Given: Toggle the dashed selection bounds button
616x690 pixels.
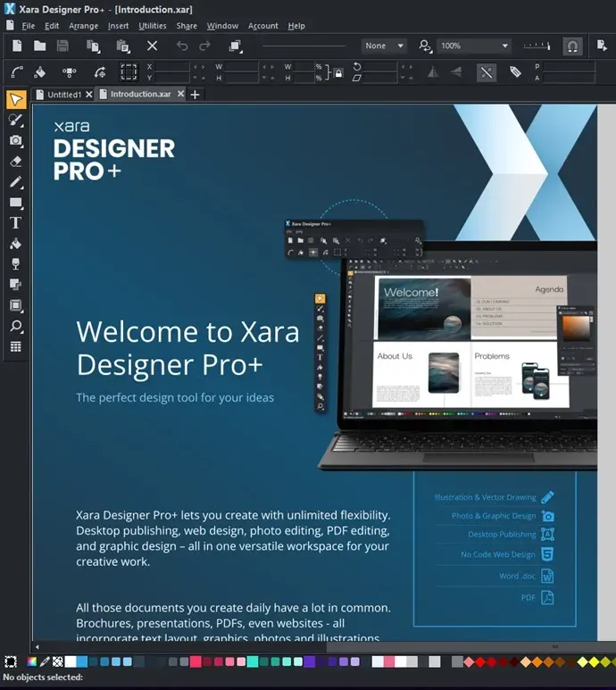Looking at the screenshot, I should coord(129,72).
